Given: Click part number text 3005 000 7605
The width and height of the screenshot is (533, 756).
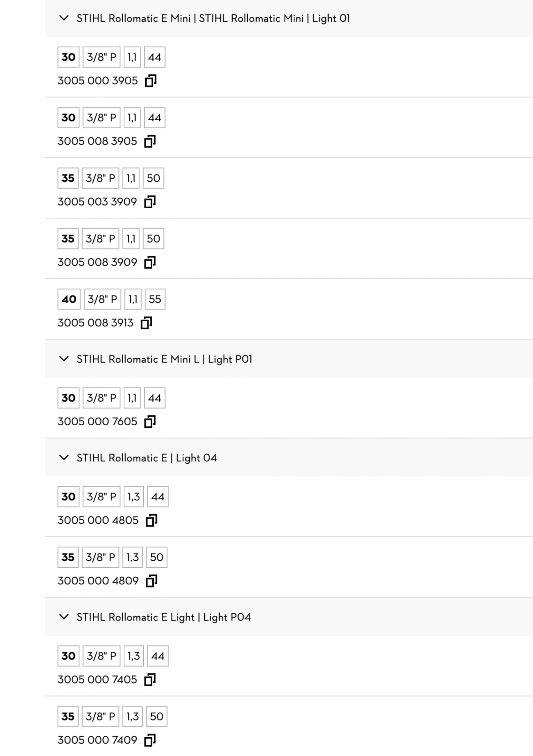Looking at the screenshot, I should click(97, 422).
